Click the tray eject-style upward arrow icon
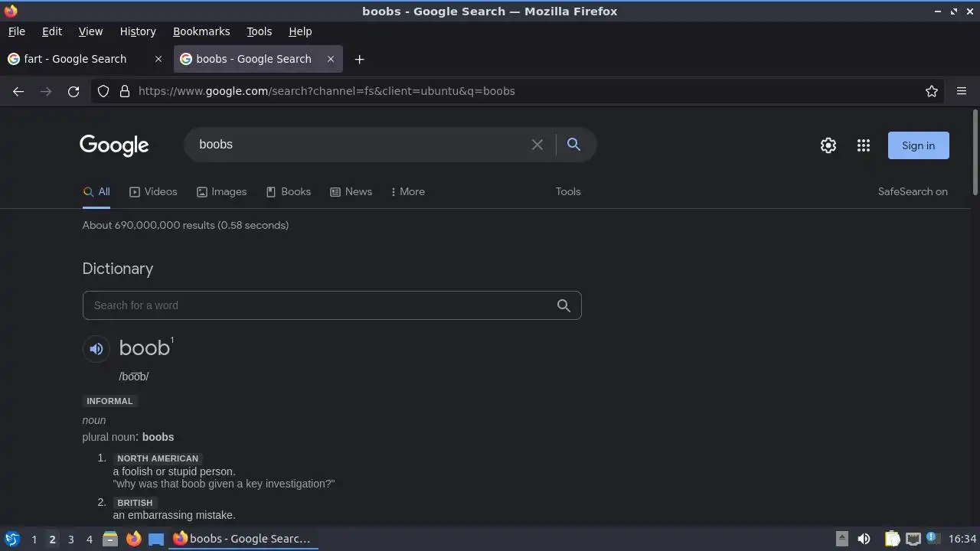This screenshot has height=551, width=980. [841, 539]
